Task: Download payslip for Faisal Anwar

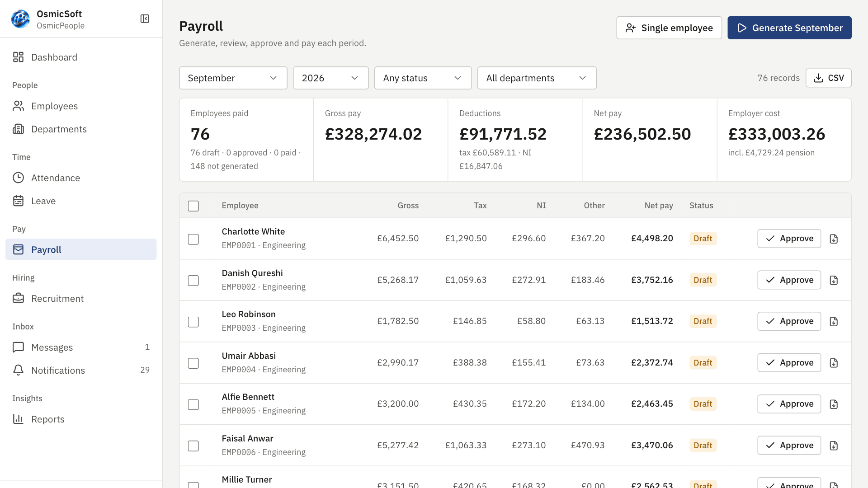Action: click(834, 446)
